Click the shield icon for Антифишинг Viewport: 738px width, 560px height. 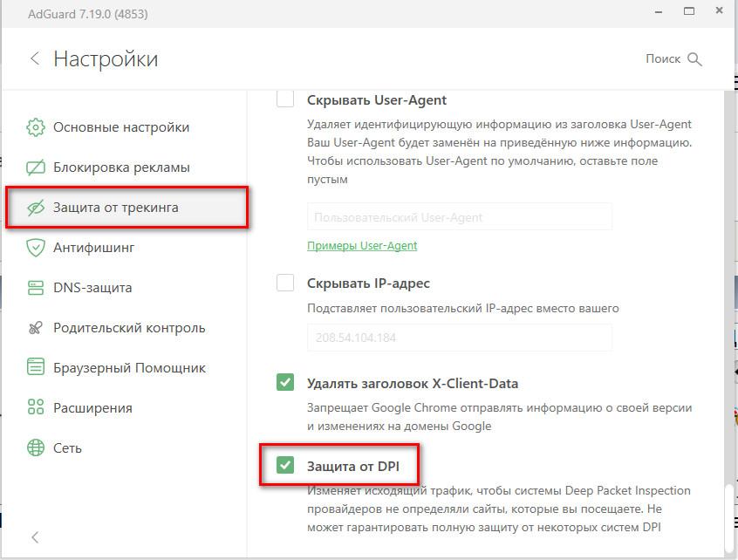tap(36, 248)
